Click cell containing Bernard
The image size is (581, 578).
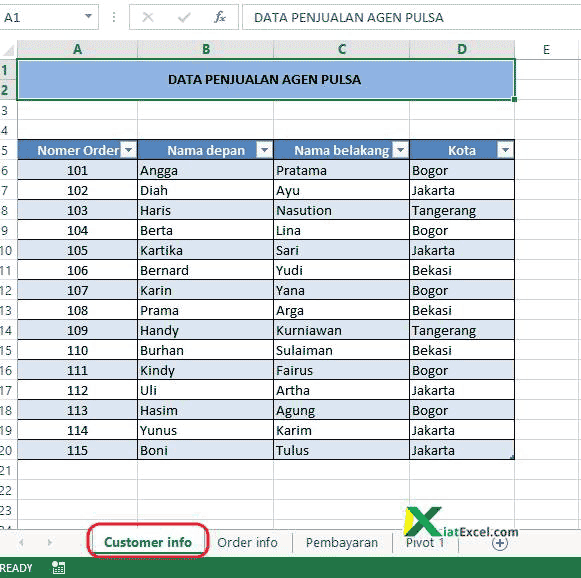[206, 270]
